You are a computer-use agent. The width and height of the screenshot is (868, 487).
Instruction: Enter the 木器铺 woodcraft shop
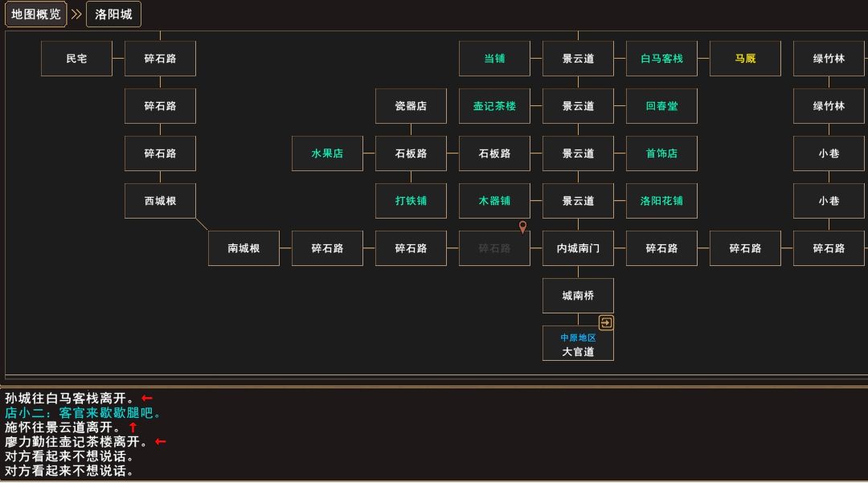494,200
